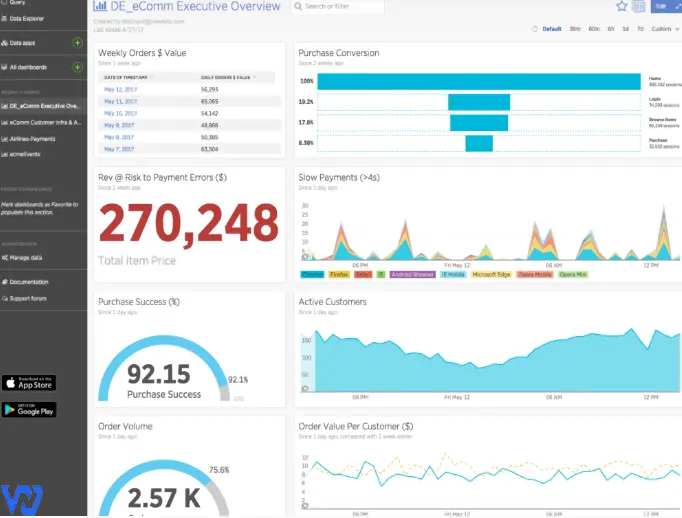Click the 270,248 Total Item Price value
682x518 pixels.
[189, 224]
